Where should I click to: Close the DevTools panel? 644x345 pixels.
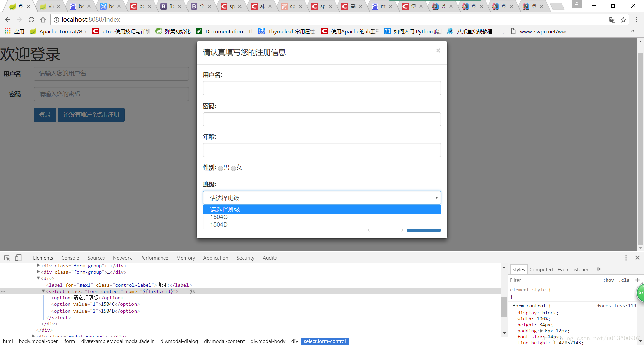click(x=638, y=258)
